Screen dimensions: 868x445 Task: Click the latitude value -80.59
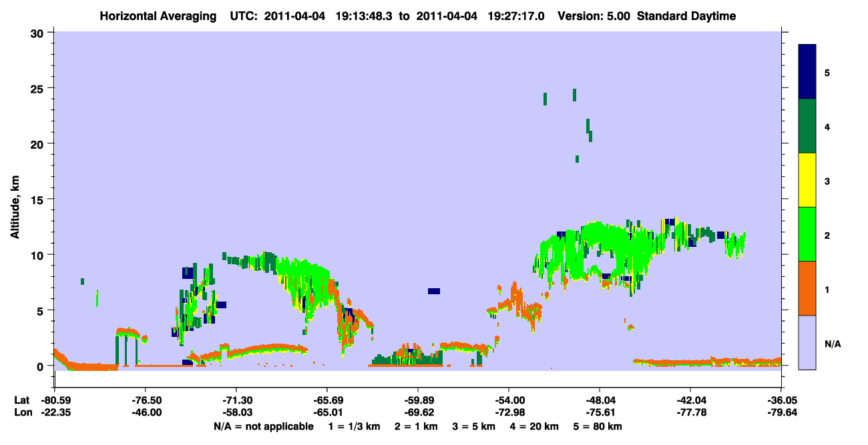click(x=55, y=400)
